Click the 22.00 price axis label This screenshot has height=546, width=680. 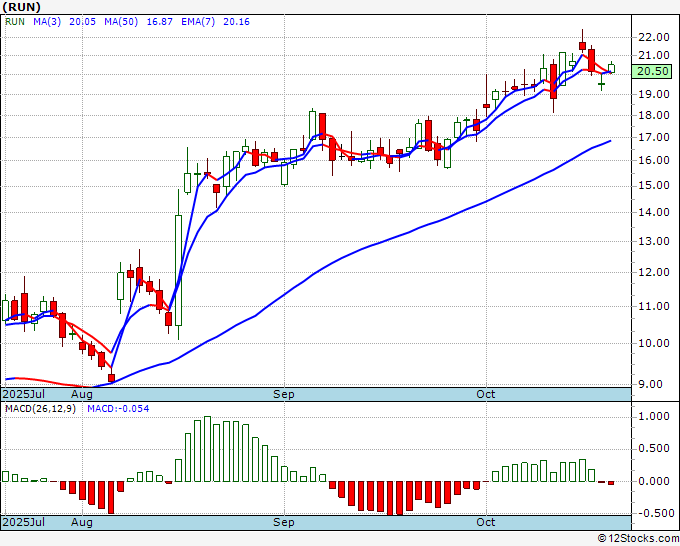(x=654, y=37)
